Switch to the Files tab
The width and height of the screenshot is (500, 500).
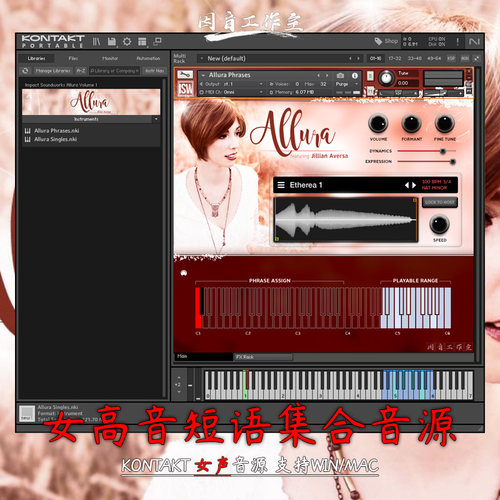73,58
